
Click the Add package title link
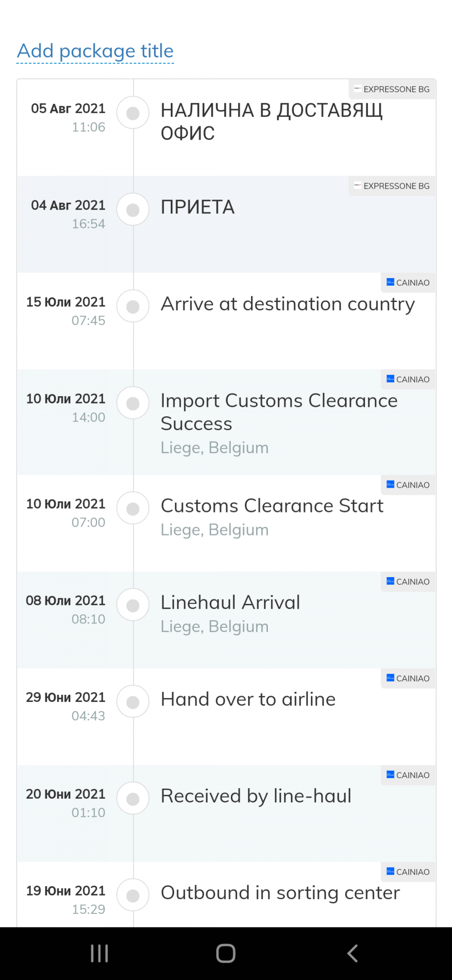click(95, 51)
